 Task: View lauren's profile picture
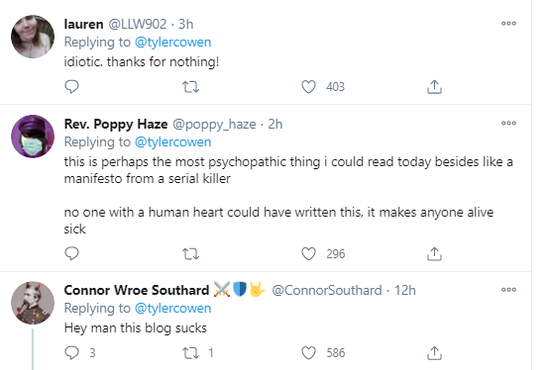33,36
